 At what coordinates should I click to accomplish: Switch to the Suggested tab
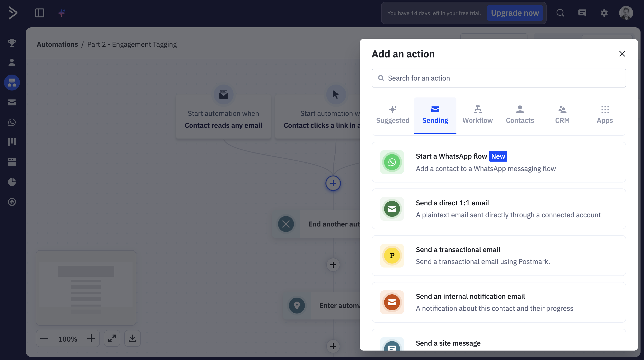click(393, 115)
